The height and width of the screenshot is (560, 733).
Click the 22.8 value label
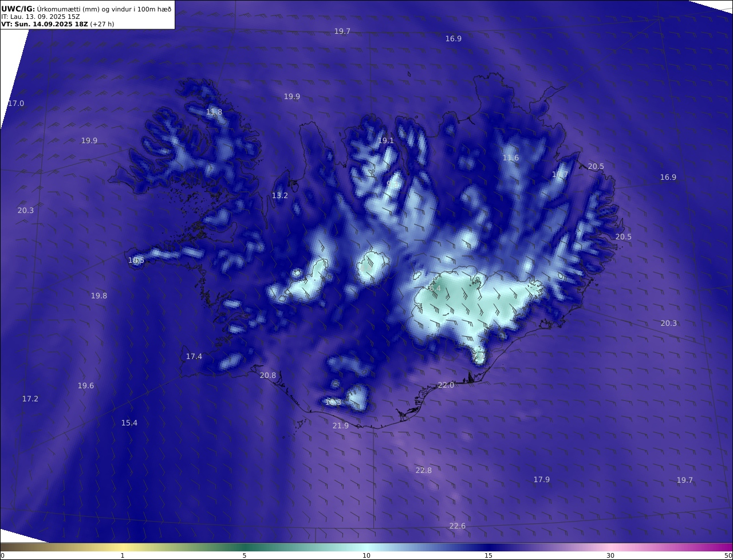[x=424, y=471]
